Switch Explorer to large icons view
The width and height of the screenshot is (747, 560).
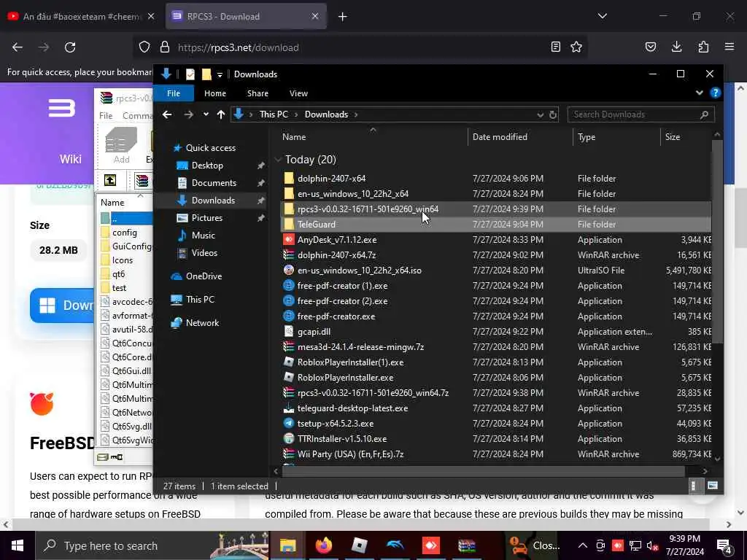click(x=713, y=486)
